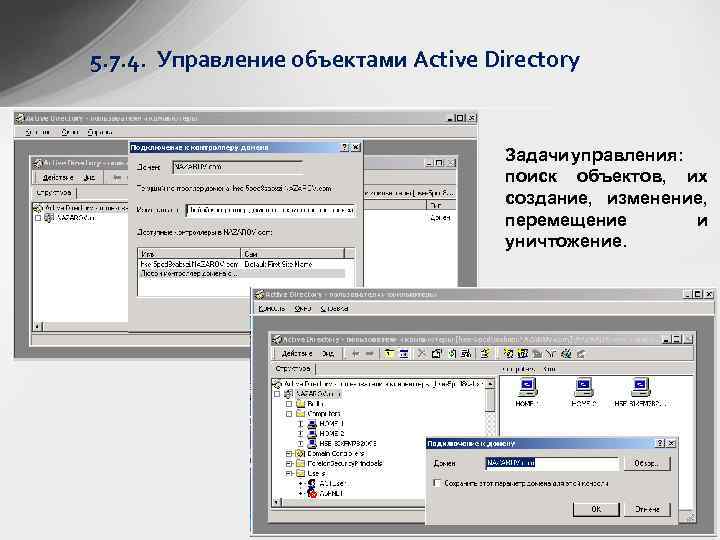
Task: Expand the ForeignSecurityPrincipals node
Action: 289,463
